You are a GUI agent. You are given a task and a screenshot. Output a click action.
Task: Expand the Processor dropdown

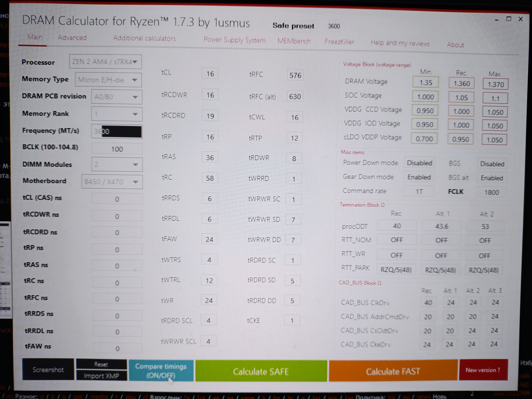click(105, 62)
